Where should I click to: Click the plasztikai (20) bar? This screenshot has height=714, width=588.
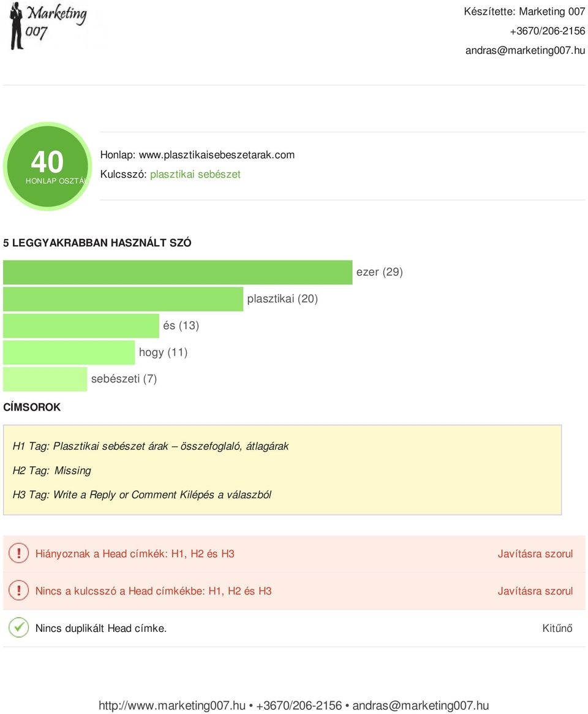123,299
